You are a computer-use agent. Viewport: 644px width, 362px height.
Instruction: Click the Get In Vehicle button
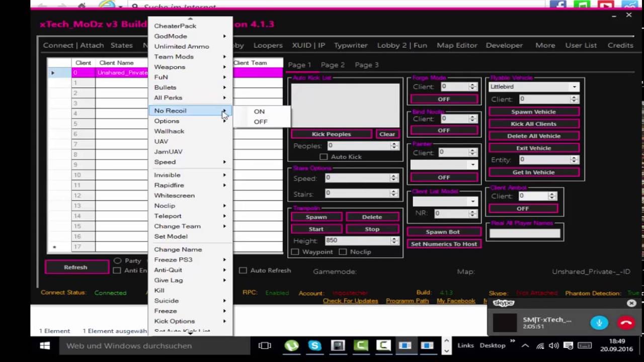(x=533, y=172)
